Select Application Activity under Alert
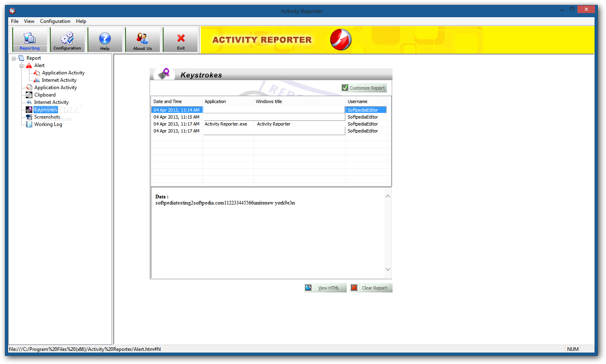Viewport: 606px width, 364px height. (x=63, y=73)
